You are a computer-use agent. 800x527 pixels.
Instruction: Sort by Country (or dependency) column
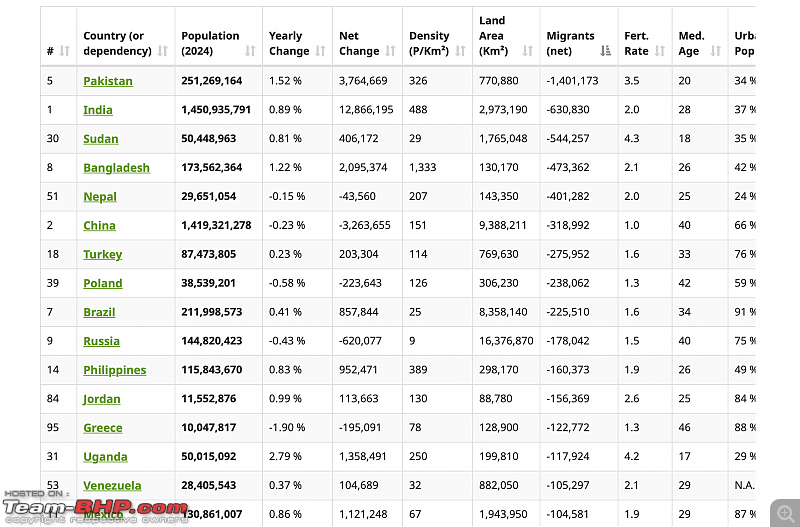163,51
